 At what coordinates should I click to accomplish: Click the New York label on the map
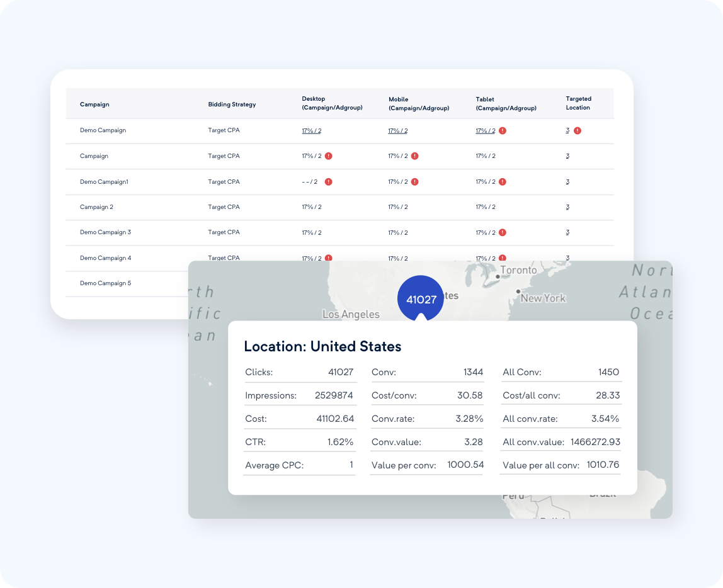[x=543, y=298]
